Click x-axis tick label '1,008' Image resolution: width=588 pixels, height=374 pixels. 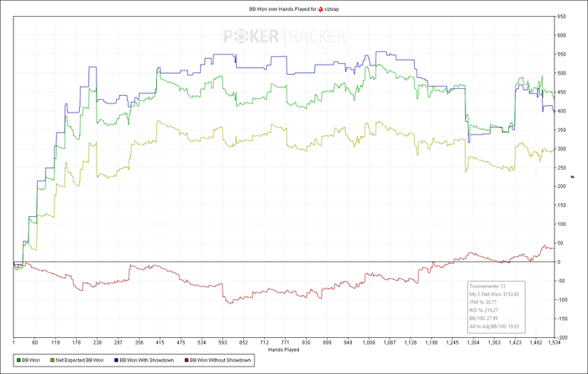pos(369,343)
